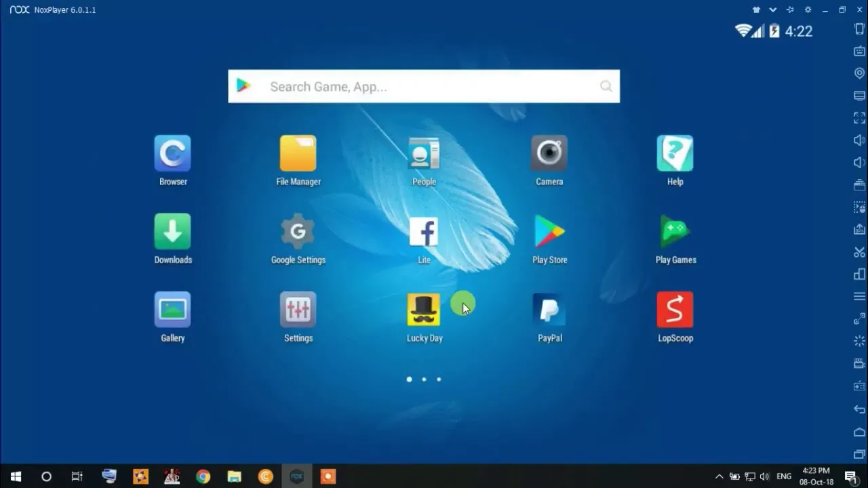Screen dimensions: 868x488
Task: Open the Windows Start menu
Action: click(x=16, y=476)
